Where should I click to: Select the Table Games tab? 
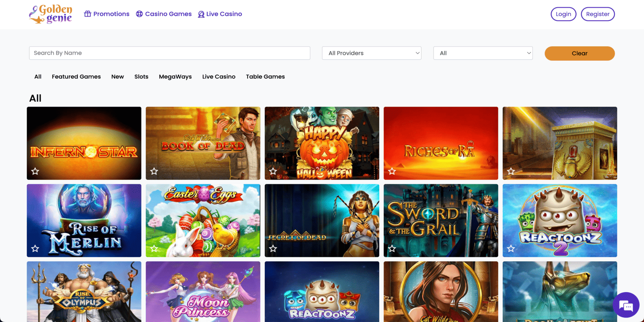pyautogui.click(x=265, y=76)
